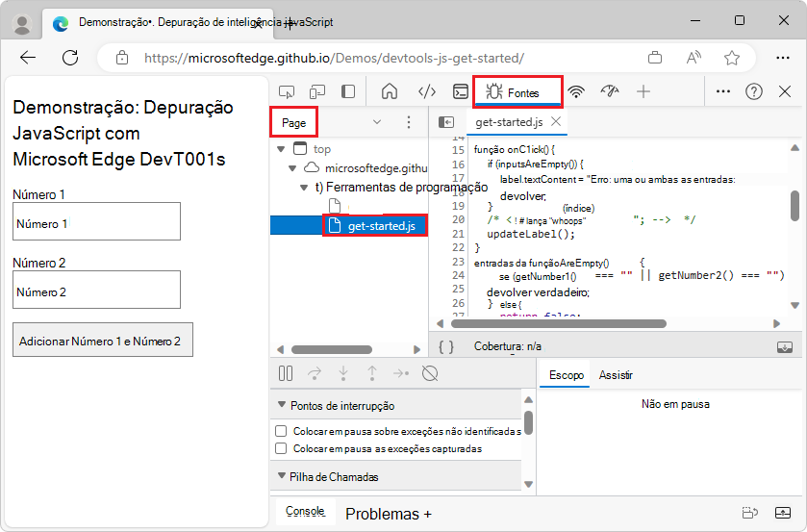The image size is (807, 532).
Task: Collapse the top frame tree node
Action: click(x=281, y=149)
